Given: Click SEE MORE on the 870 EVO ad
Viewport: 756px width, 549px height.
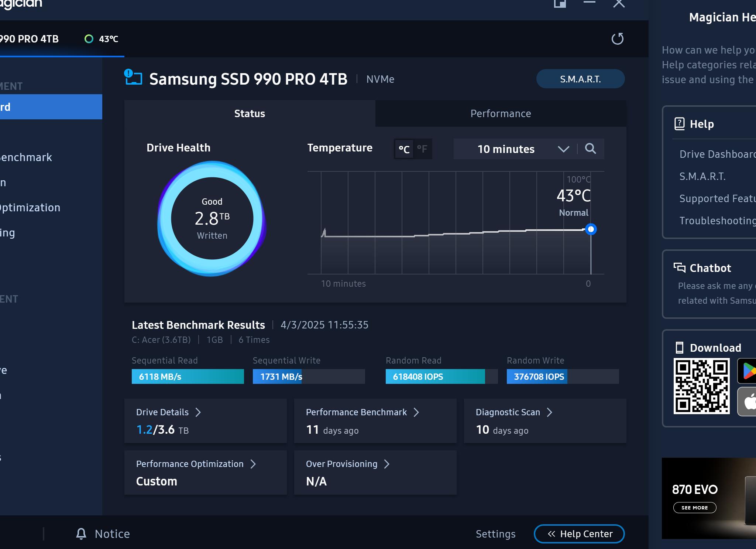Looking at the screenshot, I should tap(695, 508).
